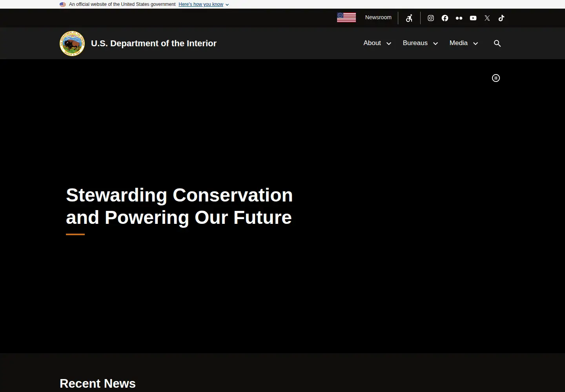This screenshot has width=565, height=392.
Task: Click the U.S. Department of the Interior title
Action: pyautogui.click(x=154, y=44)
